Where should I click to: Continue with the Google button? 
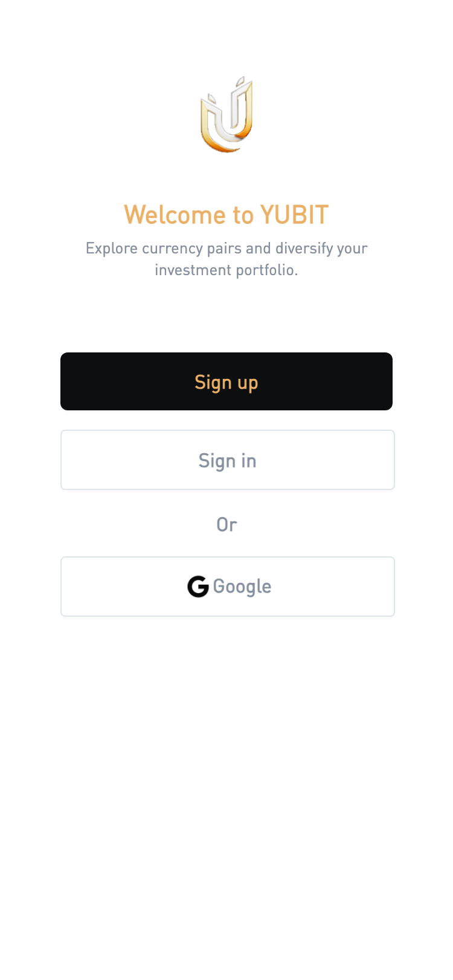(228, 587)
